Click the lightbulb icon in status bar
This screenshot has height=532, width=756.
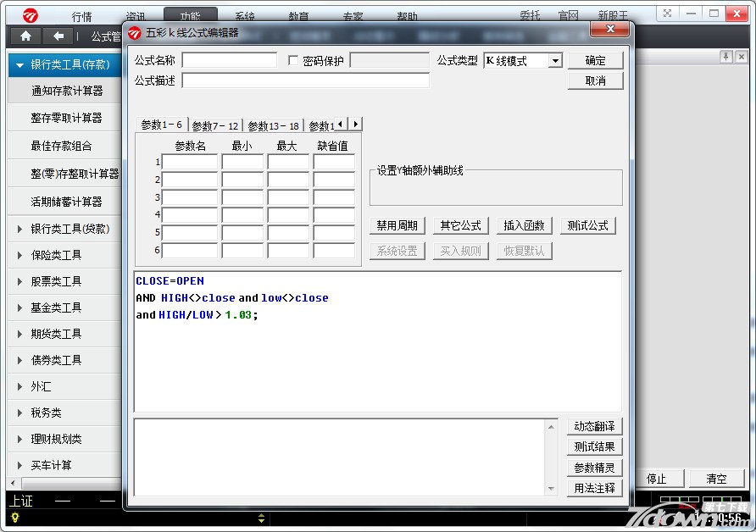(x=15, y=518)
